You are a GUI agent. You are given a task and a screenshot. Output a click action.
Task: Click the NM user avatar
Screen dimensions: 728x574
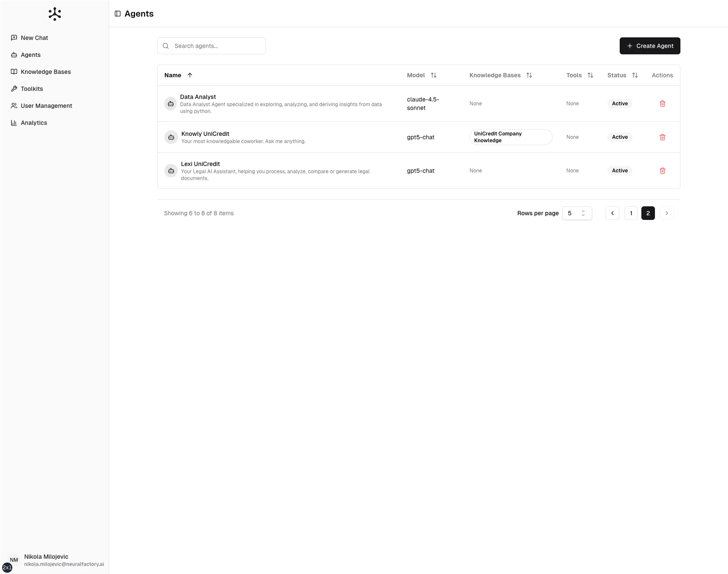click(14, 560)
